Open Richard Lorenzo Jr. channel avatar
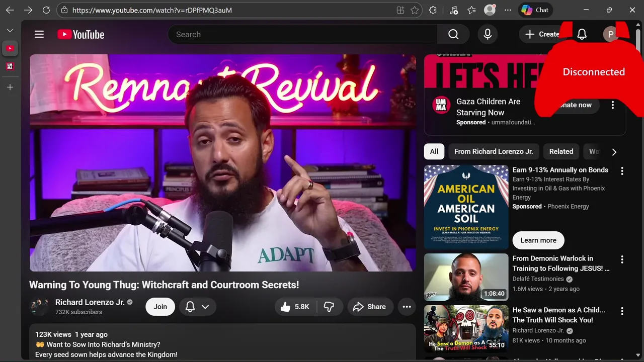Screen dimensions: 644x362 [39, 307]
